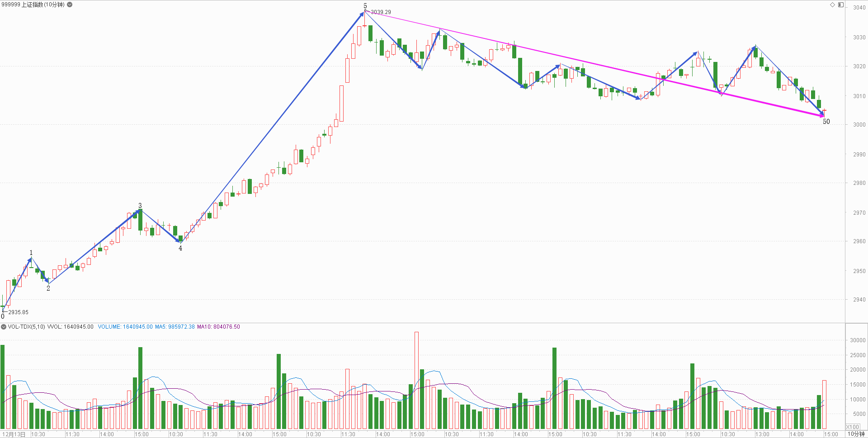
Task: Click the 3000 price axis label
Action: pos(859,125)
